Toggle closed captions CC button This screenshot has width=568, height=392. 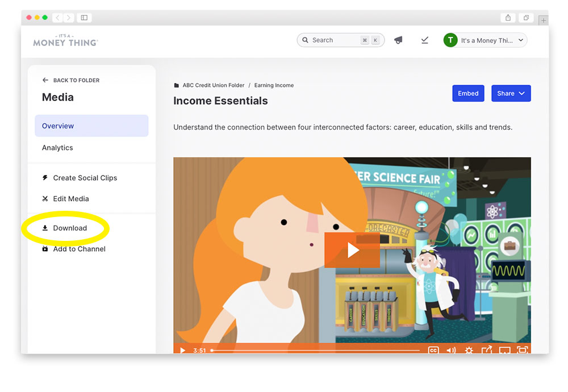(433, 350)
